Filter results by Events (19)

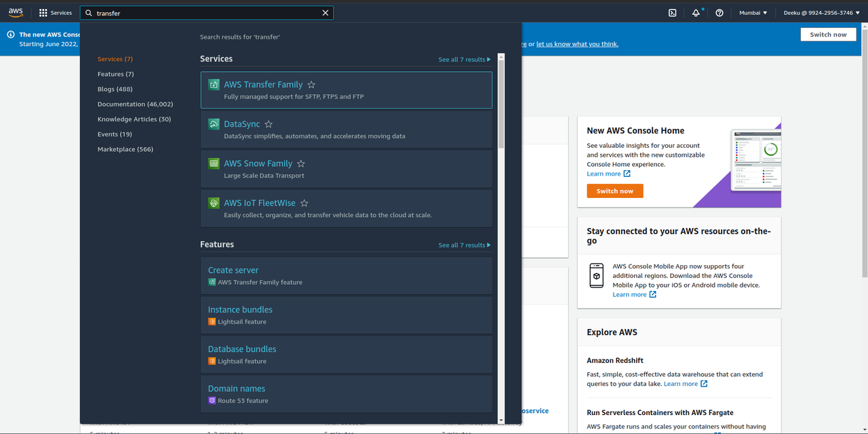(115, 134)
